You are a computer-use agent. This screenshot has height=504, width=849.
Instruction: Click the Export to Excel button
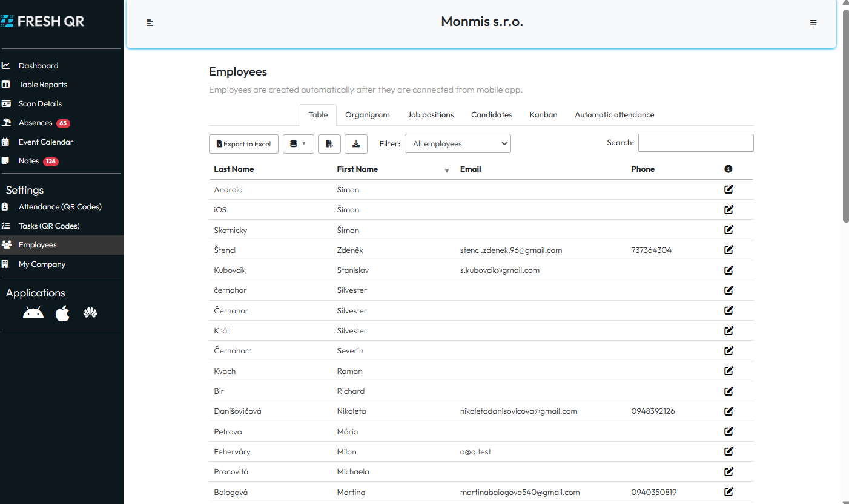[x=244, y=144]
